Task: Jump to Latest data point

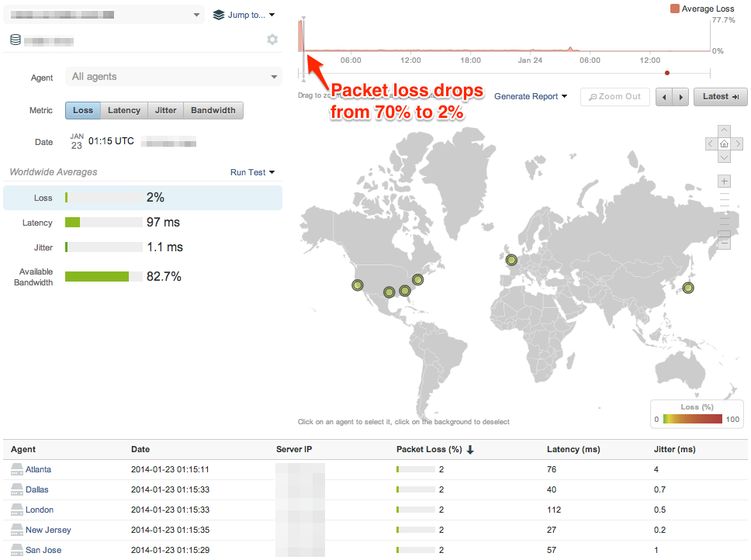Action: (x=720, y=96)
